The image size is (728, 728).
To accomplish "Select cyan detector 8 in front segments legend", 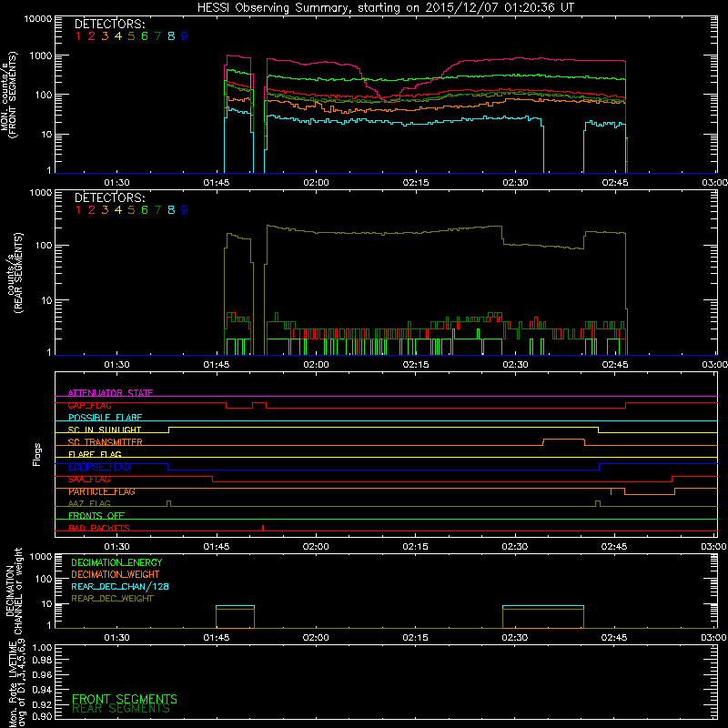I will pyautogui.click(x=171, y=36).
